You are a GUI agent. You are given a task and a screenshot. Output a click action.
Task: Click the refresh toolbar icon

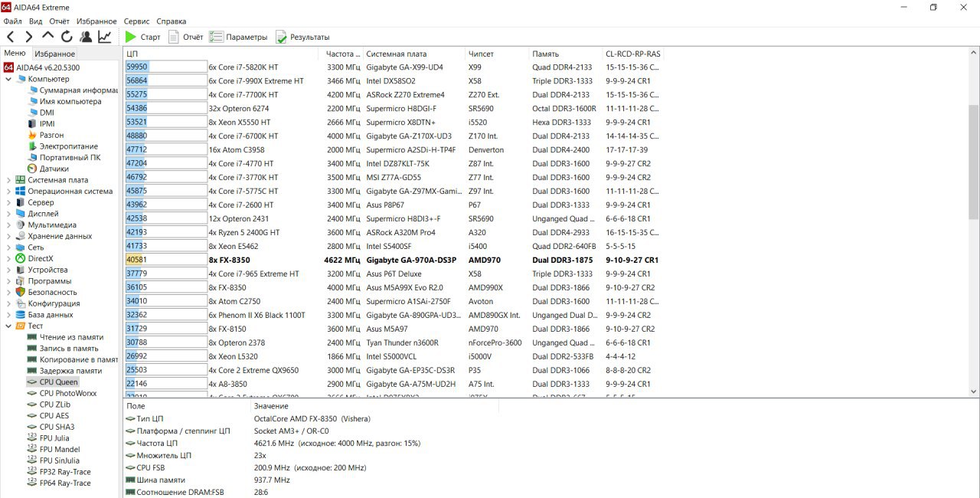click(x=67, y=37)
